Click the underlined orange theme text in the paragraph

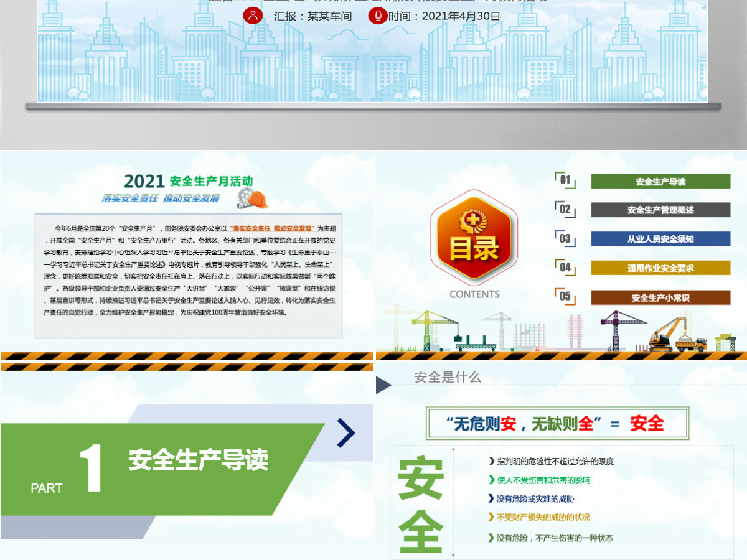click(273, 229)
